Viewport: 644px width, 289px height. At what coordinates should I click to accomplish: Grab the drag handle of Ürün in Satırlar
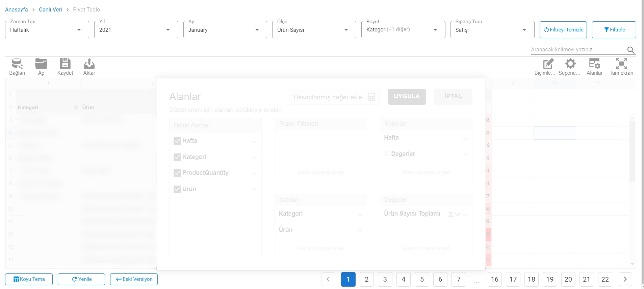click(360, 230)
